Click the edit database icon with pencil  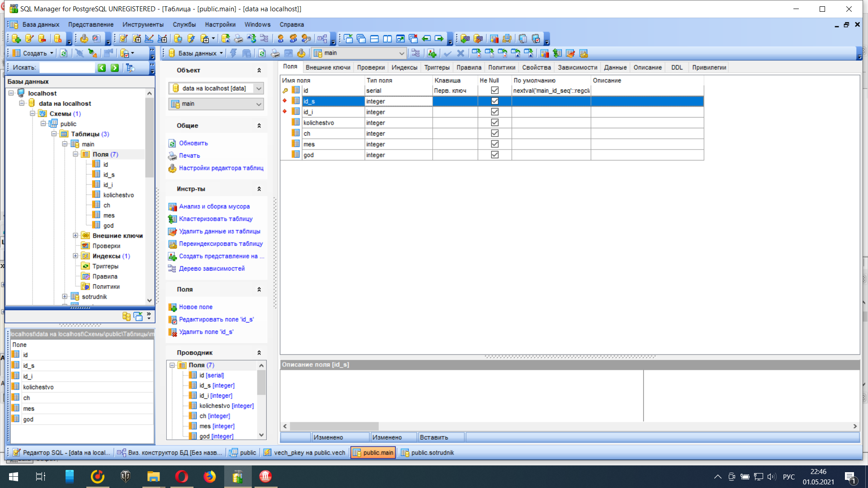[x=29, y=39]
